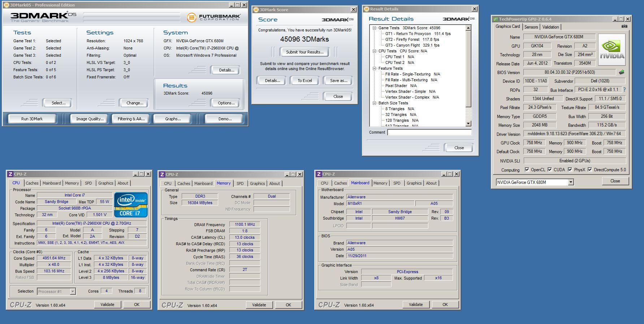This screenshot has width=644, height=324.
Task: Click the Save as... button
Action: pos(338,81)
